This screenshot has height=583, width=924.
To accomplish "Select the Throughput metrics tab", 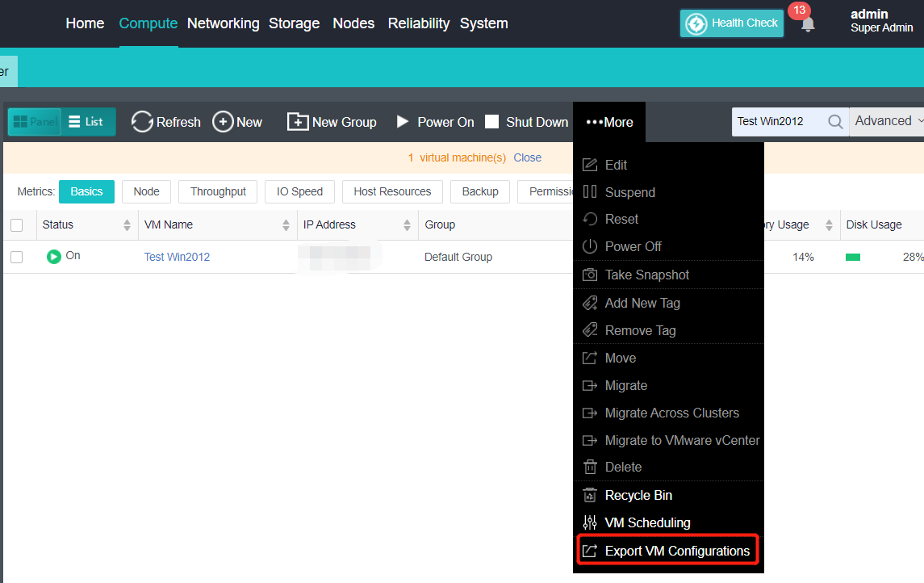I will [218, 191].
